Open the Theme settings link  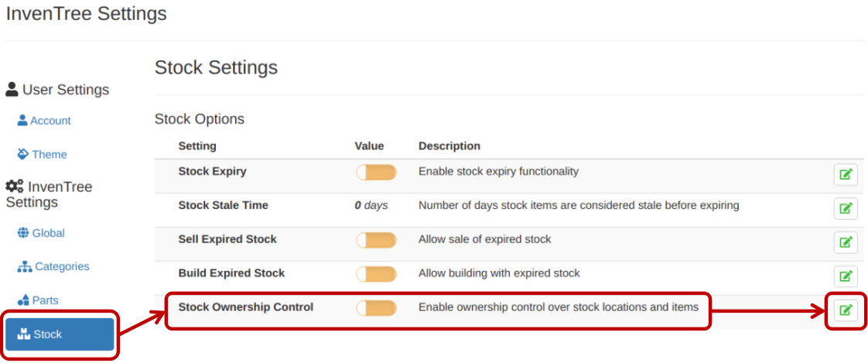[50, 155]
